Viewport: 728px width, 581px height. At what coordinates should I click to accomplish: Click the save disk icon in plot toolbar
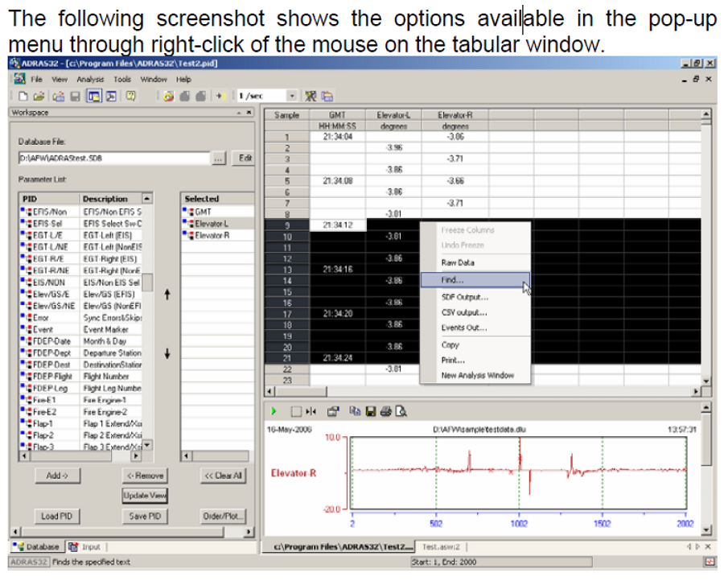click(x=371, y=411)
